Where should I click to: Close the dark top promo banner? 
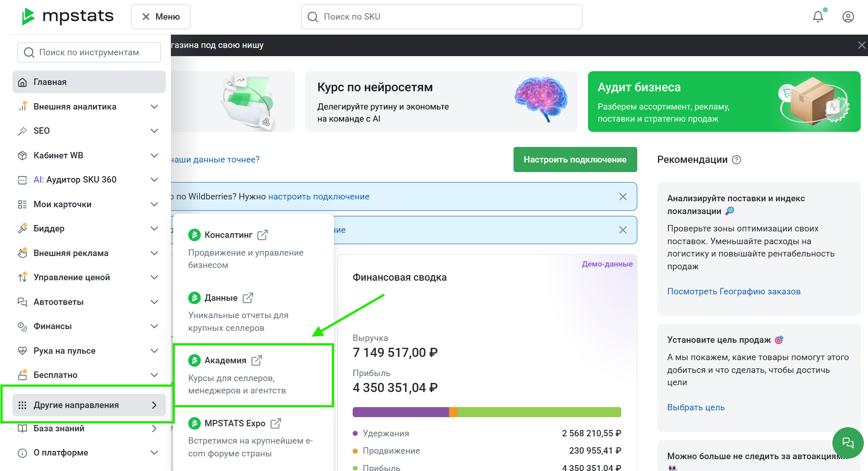[861, 45]
